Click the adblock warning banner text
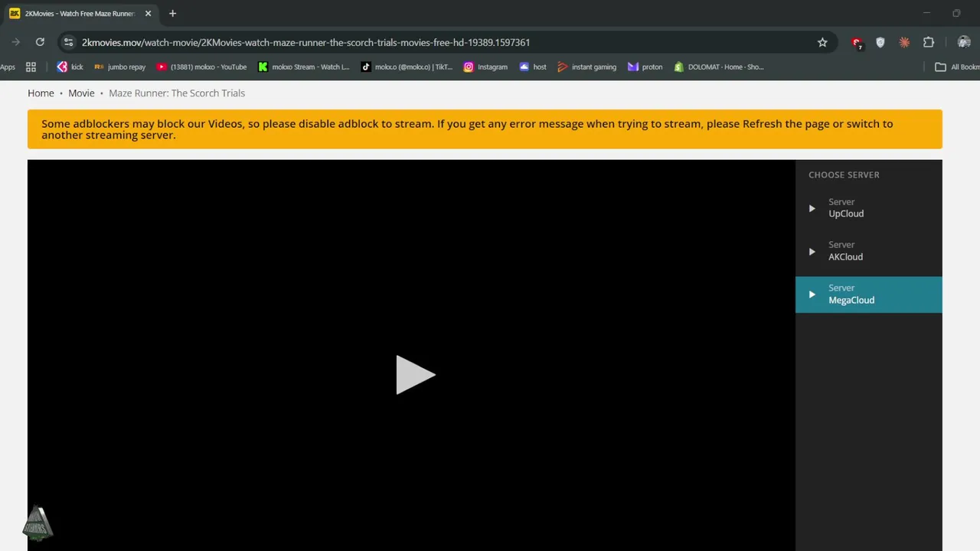 [467, 129]
